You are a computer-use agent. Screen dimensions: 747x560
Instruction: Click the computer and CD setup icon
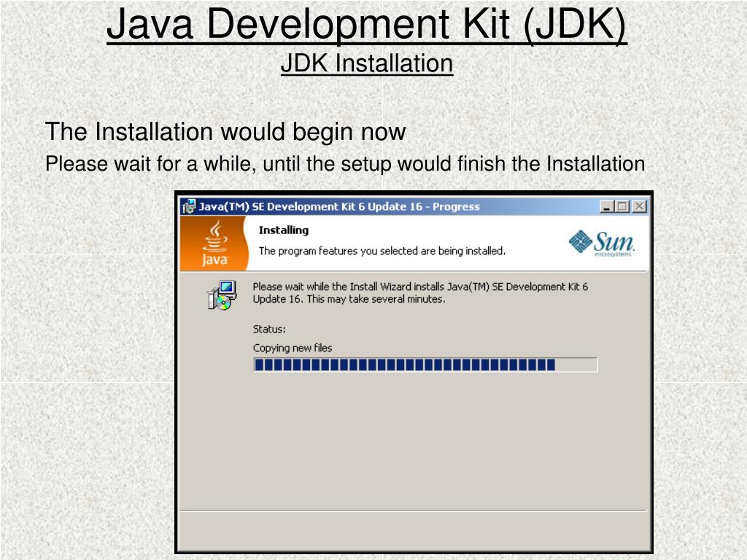pyautogui.click(x=222, y=295)
